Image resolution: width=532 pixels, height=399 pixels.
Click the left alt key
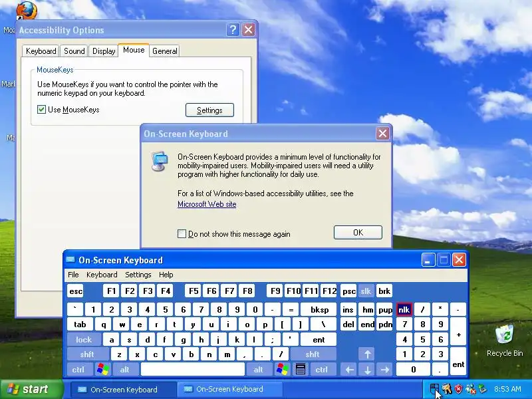pyautogui.click(x=124, y=369)
